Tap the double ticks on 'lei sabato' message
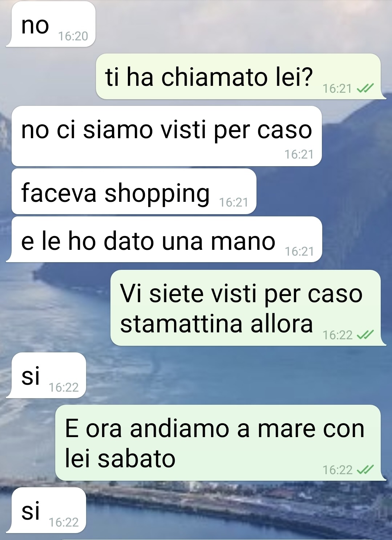 tap(365, 470)
